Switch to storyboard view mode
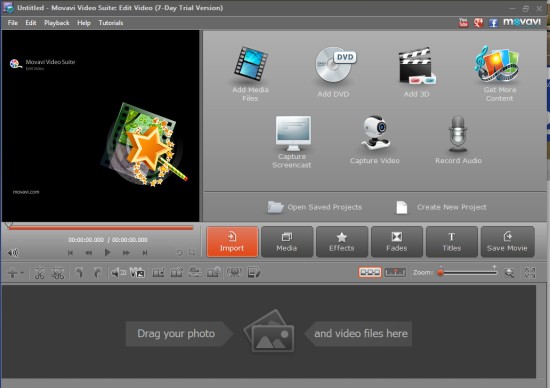Image resolution: width=550 pixels, height=388 pixels. (x=370, y=272)
